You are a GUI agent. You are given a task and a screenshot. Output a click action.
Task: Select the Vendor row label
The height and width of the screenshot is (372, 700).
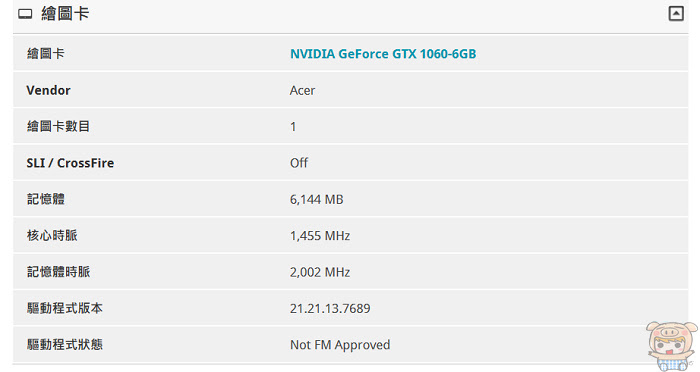(x=48, y=90)
